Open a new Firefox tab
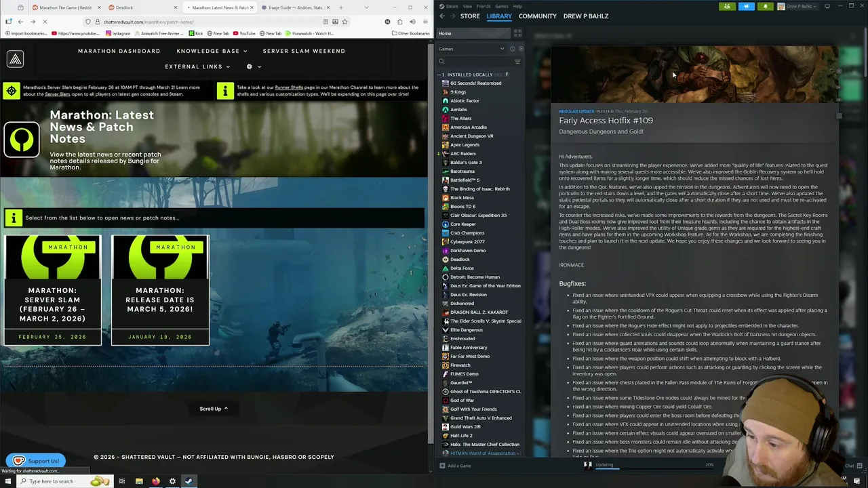This screenshot has width=868, height=488. pos(340,7)
